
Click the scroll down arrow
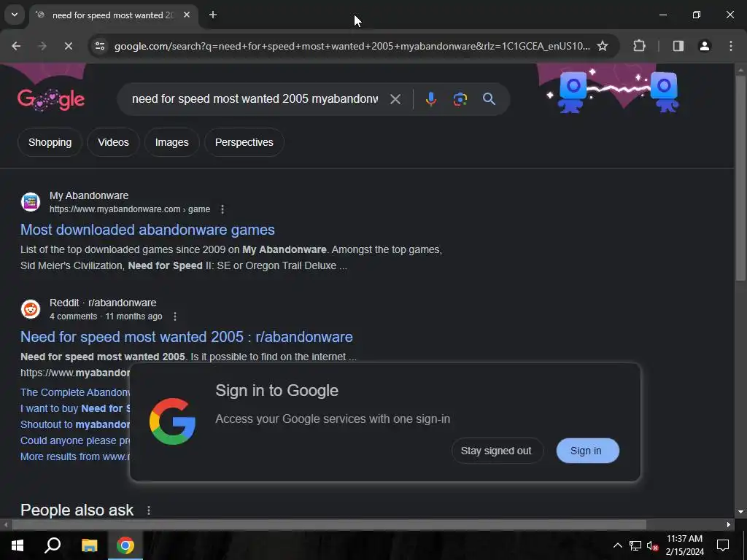coord(740,512)
